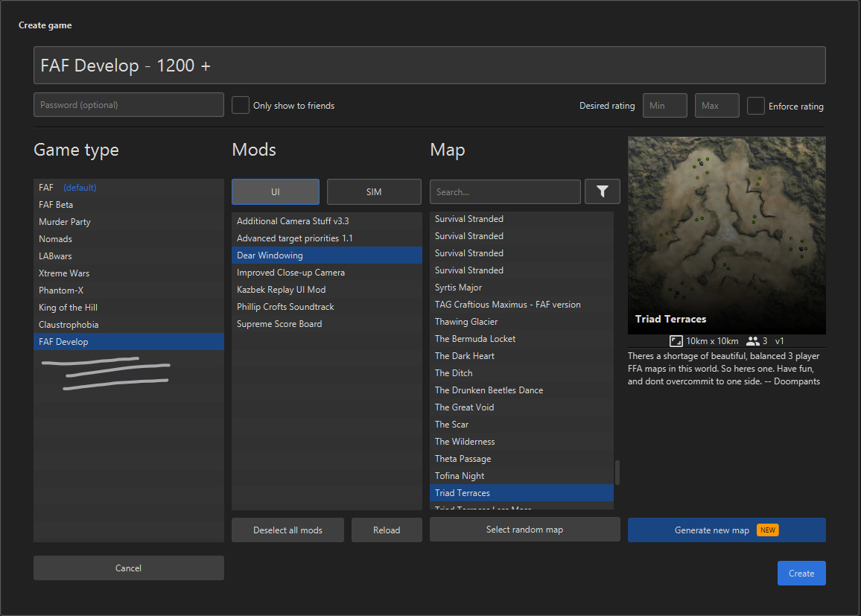Select Nomads game type
861x616 pixels.
(129, 239)
